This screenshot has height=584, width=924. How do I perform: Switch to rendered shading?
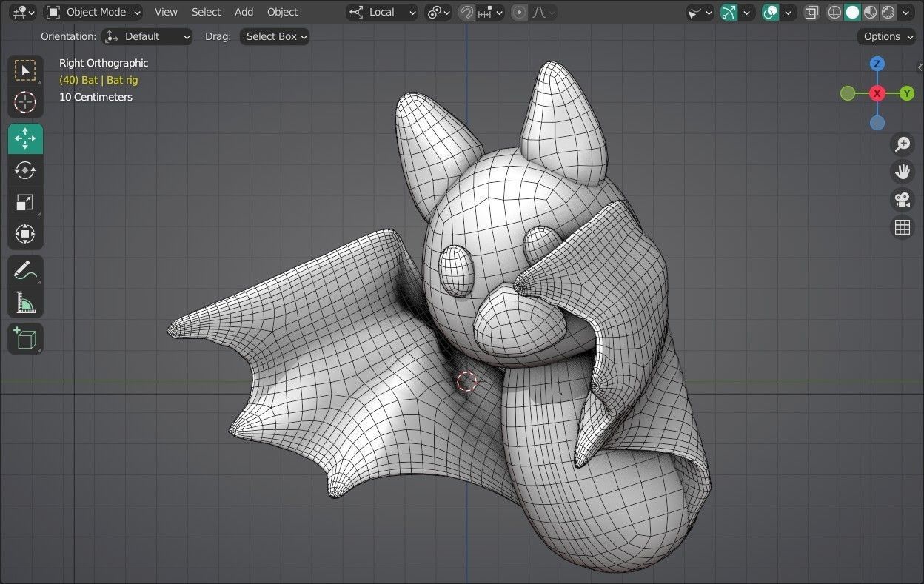point(888,12)
